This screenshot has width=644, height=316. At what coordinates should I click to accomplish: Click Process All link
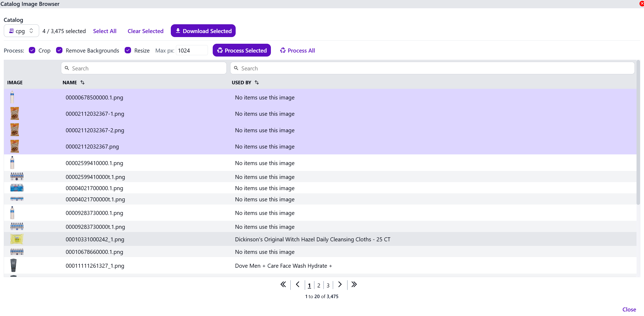coord(297,50)
